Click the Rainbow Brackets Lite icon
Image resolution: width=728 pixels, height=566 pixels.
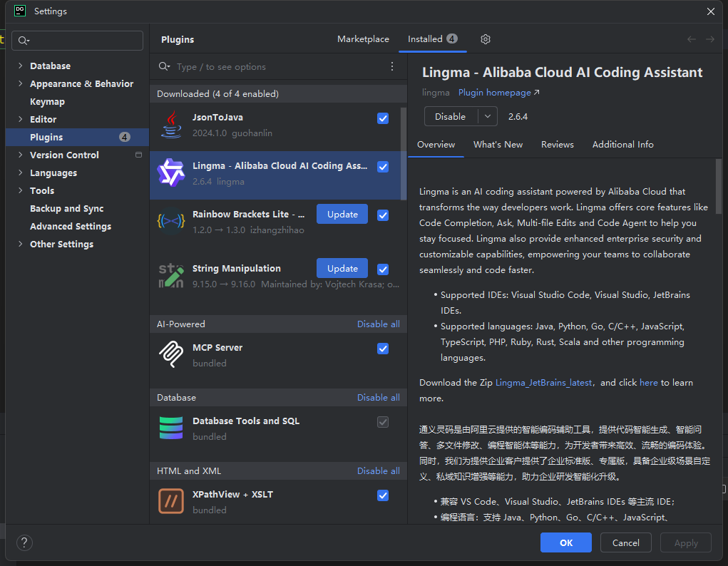[x=171, y=222]
